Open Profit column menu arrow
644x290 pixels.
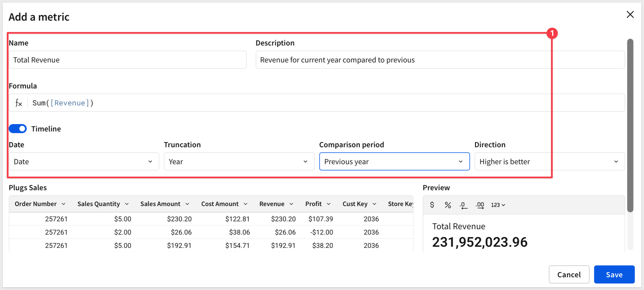click(329, 204)
